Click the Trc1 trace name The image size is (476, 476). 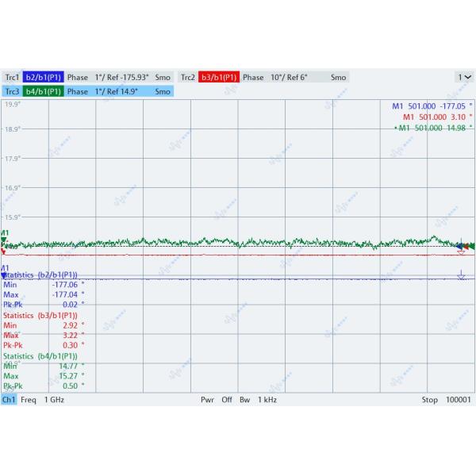tap(12, 78)
